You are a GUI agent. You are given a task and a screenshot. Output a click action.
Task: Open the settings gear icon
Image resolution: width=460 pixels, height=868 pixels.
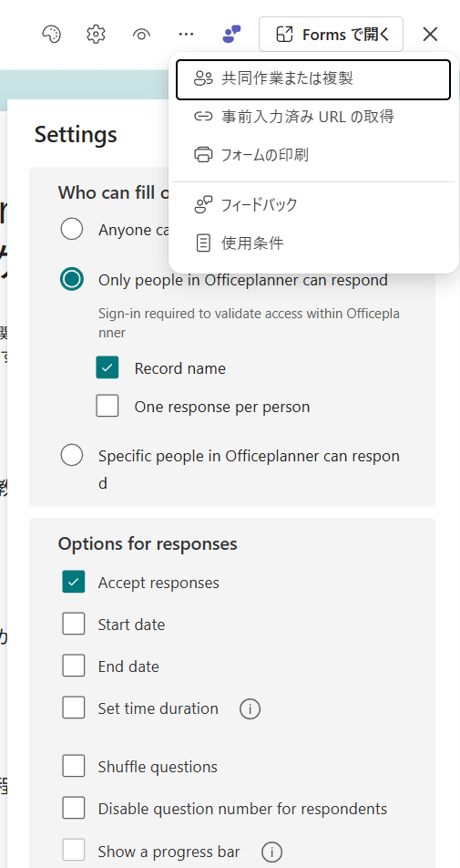coord(97,35)
